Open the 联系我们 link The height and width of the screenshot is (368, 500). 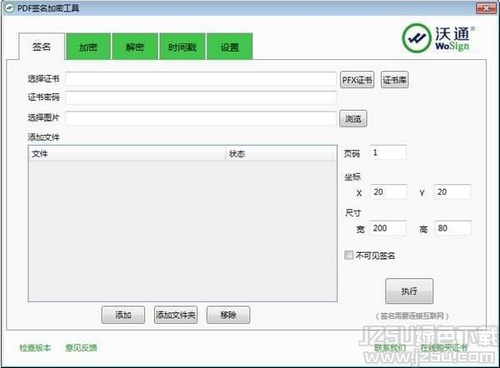(x=390, y=348)
